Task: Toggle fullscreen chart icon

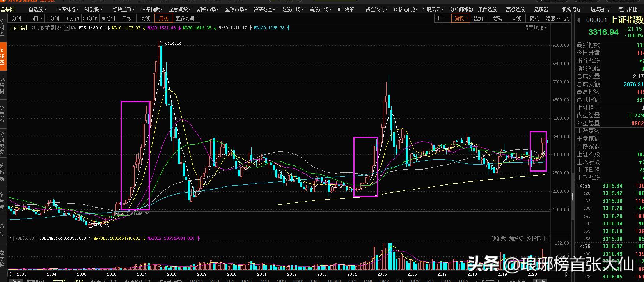Action: [567, 18]
